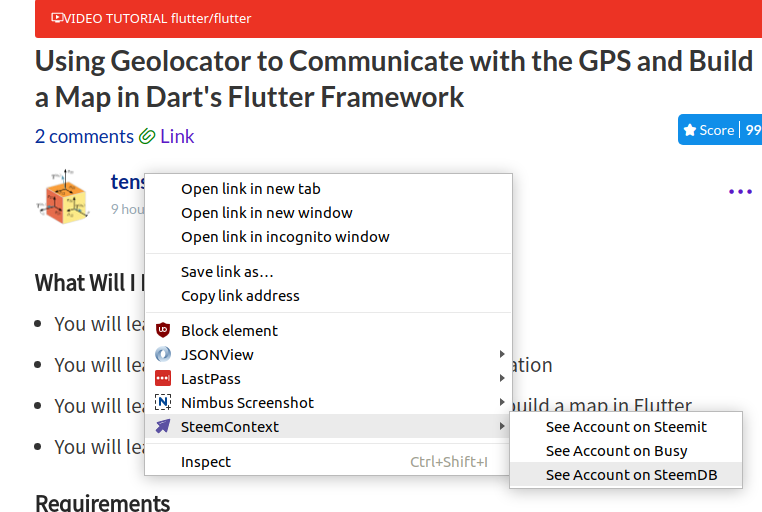Open the author's cube avatar
762x512 pixels.
click(x=65, y=197)
